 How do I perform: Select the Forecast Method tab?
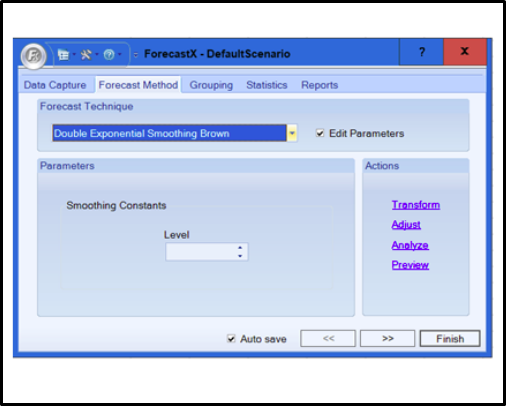point(138,85)
